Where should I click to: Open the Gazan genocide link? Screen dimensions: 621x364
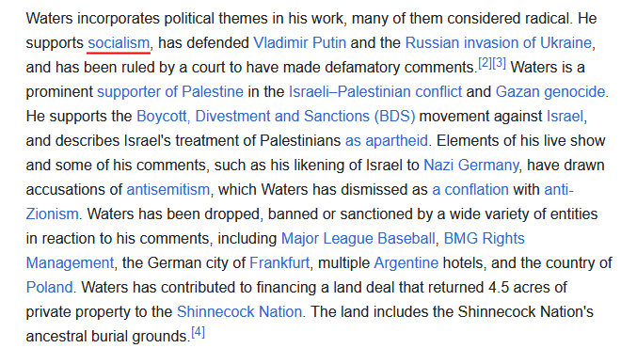click(550, 92)
